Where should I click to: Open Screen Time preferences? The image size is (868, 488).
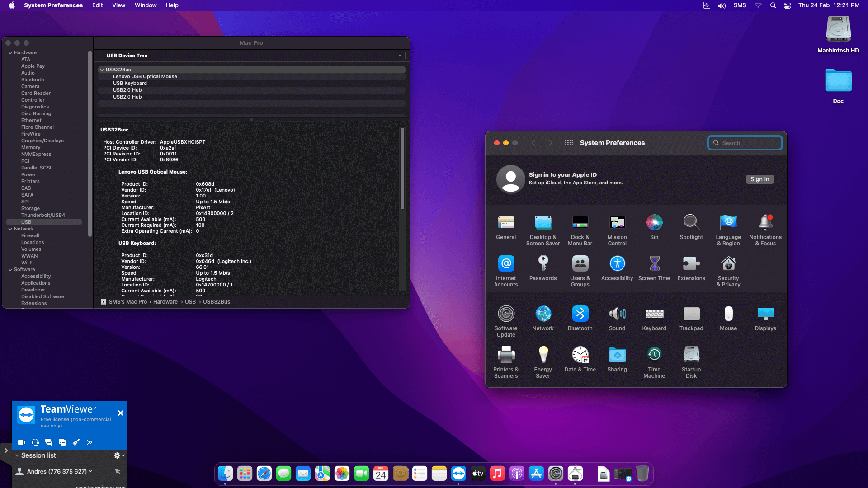(654, 268)
